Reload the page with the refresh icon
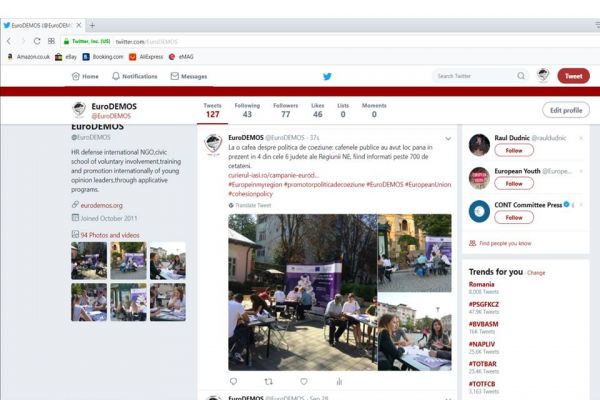The height and width of the screenshot is (400, 600). tap(37, 41)
